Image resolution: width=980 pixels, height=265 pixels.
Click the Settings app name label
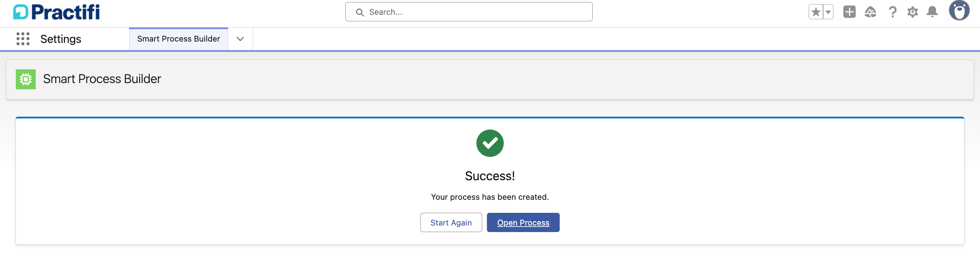(60, 39)
